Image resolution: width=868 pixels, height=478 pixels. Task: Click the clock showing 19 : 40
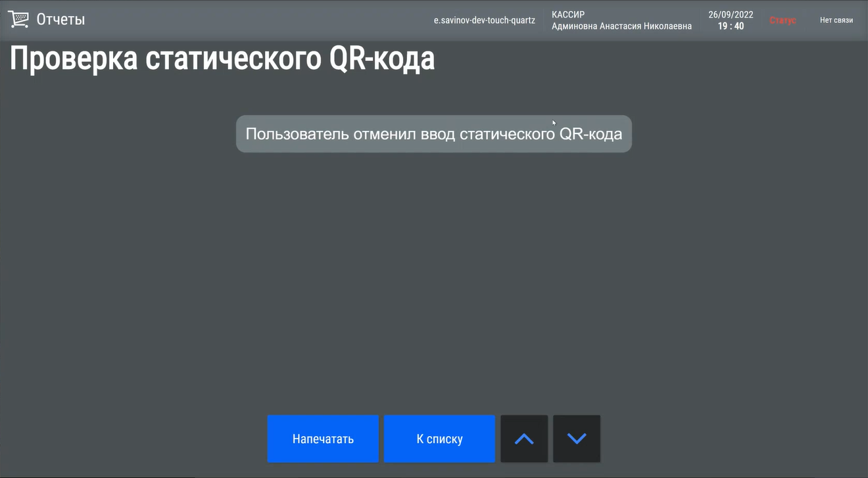tap(731, 26)
